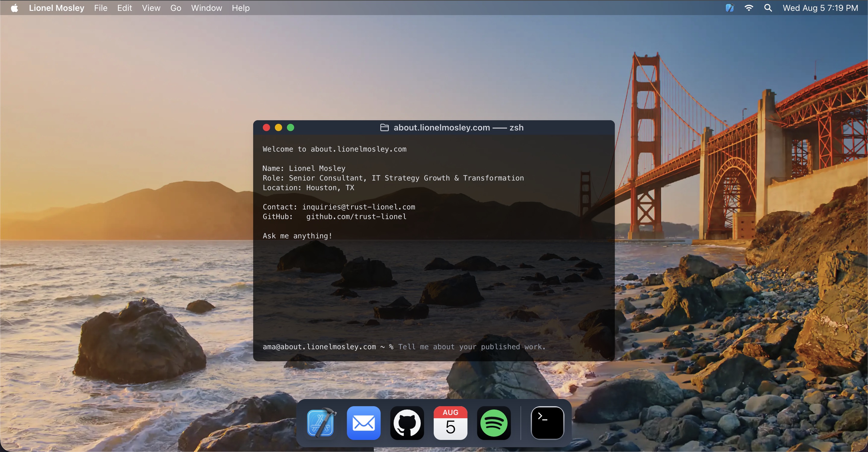Click the terminal title about.lionelmosley.com — zsh
The width and height of the screenshot is (868, 452).
coord(458,128)
